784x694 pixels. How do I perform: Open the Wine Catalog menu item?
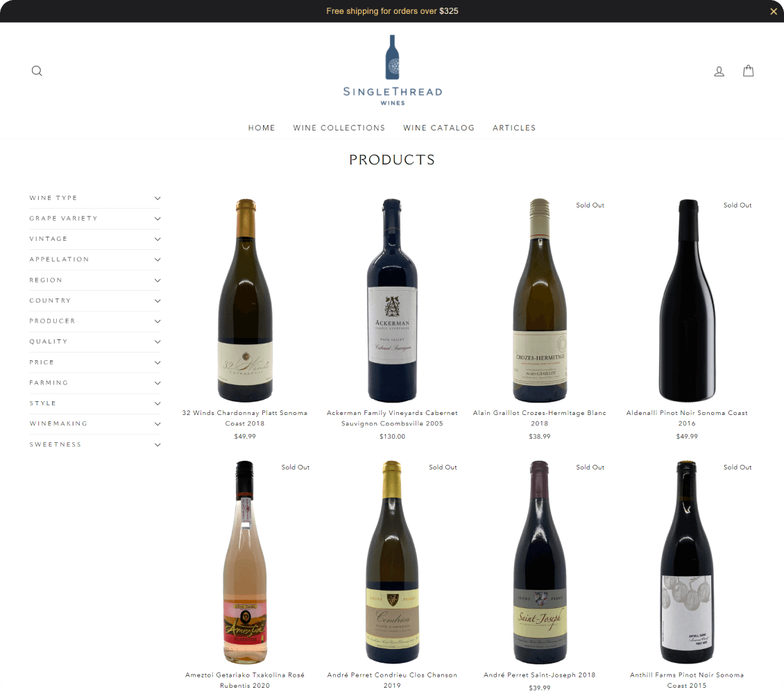(438, 128)
